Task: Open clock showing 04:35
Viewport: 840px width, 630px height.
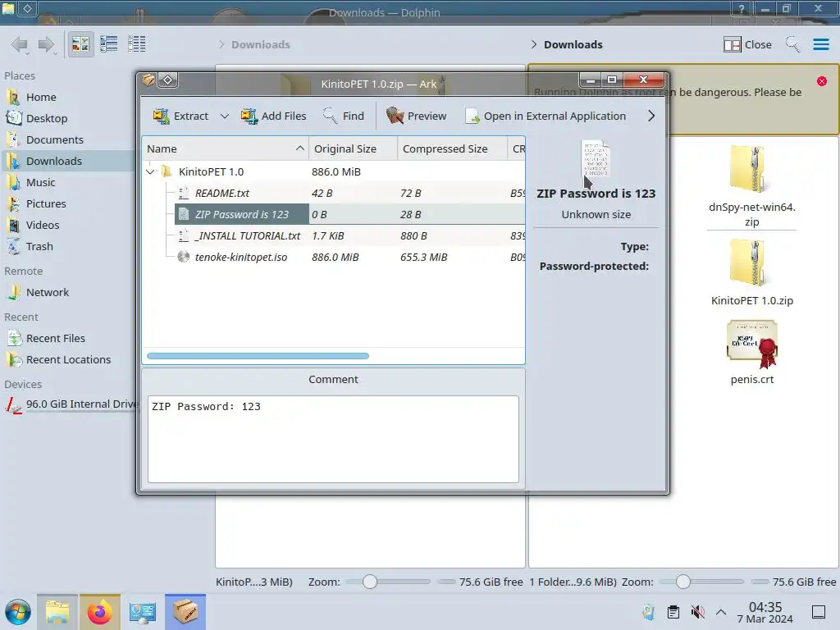Action: pyautogui.click(x=765, y=612)
